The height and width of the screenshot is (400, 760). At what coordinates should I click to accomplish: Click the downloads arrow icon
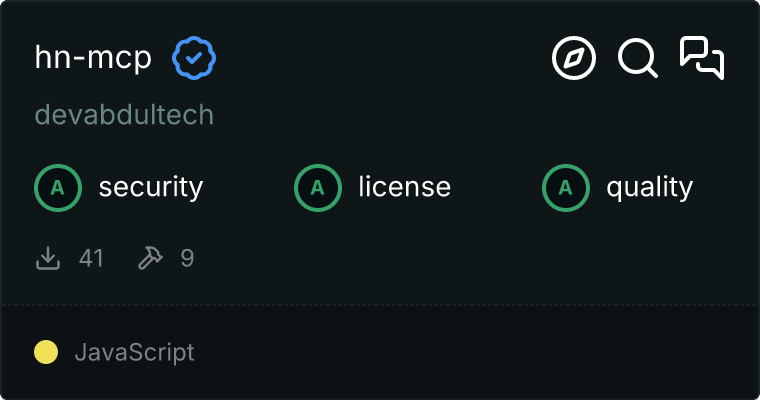pos(48,258)
